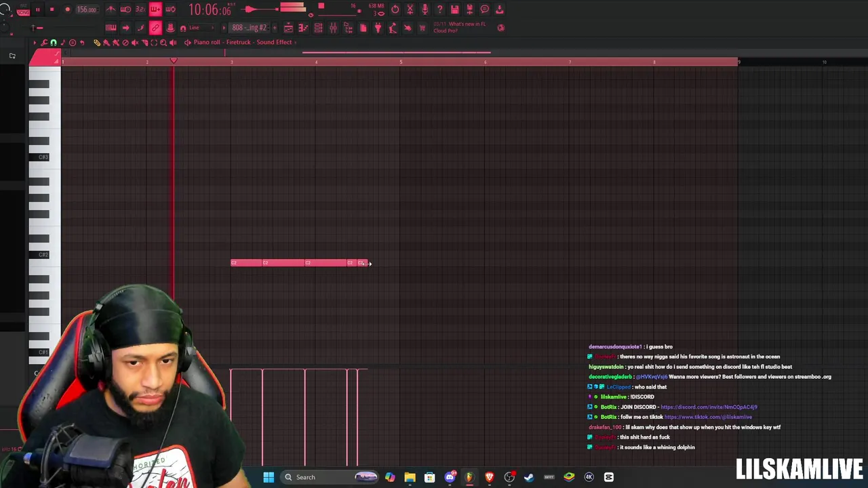Toggle wait for input to start
The height and width of the screenshot is (488, 868).
pyautogui.click(x=125, y=9)
